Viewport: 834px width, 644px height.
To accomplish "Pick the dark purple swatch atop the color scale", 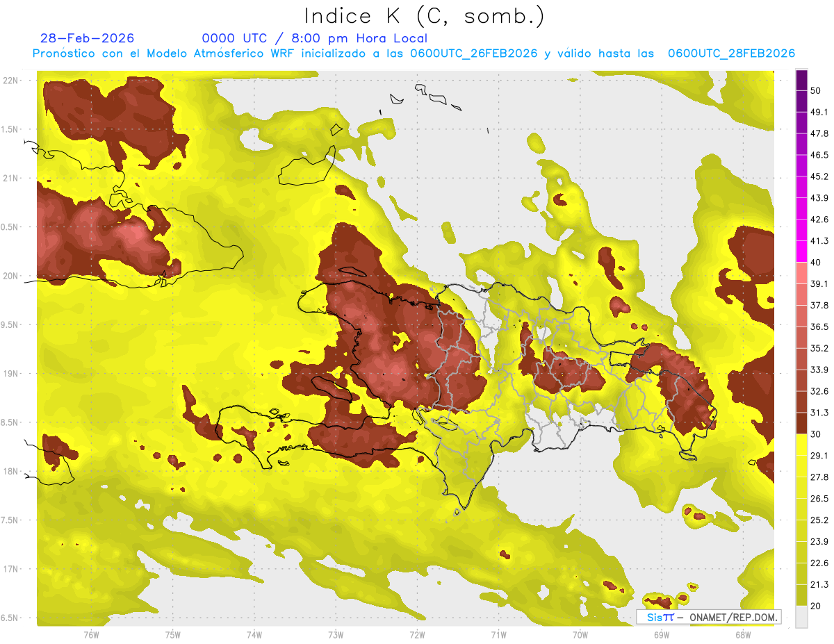I will coord(801,80).
